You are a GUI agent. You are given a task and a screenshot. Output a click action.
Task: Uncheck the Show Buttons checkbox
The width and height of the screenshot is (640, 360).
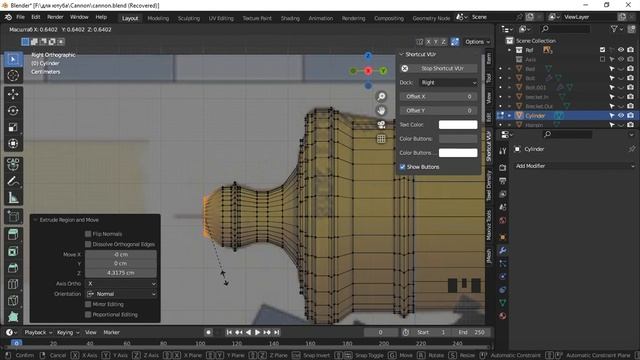point(402,167)
